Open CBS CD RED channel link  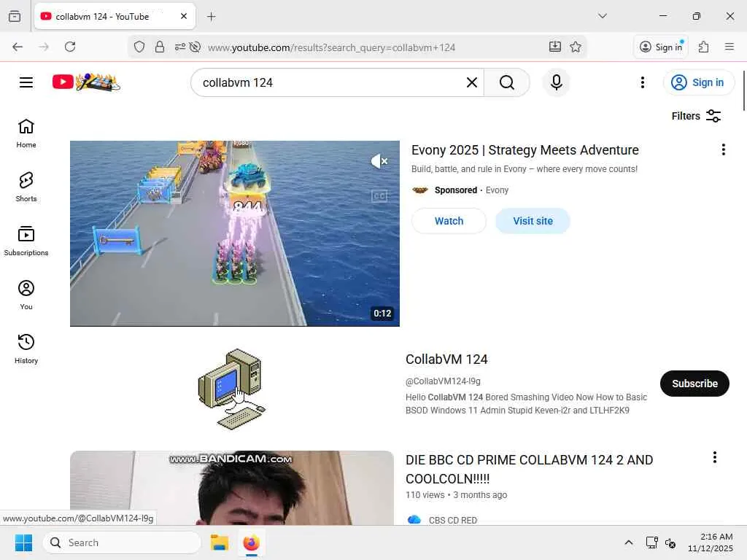pos(452,520)
